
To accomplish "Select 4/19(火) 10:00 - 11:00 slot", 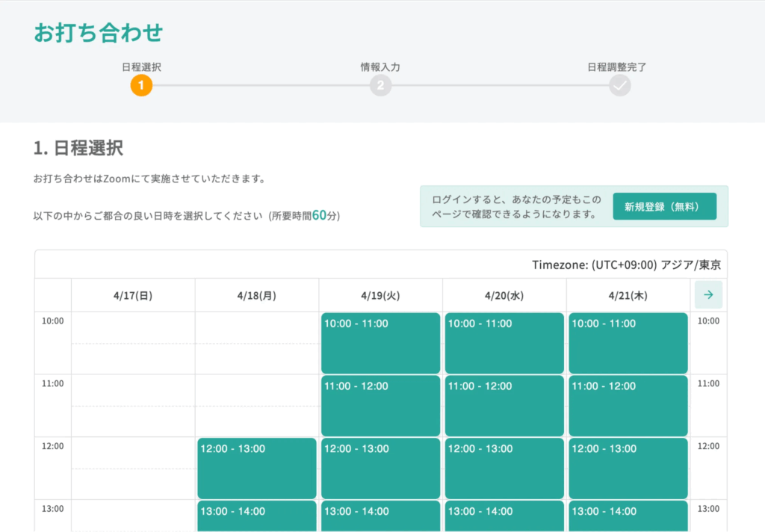I will coord(380,343).
